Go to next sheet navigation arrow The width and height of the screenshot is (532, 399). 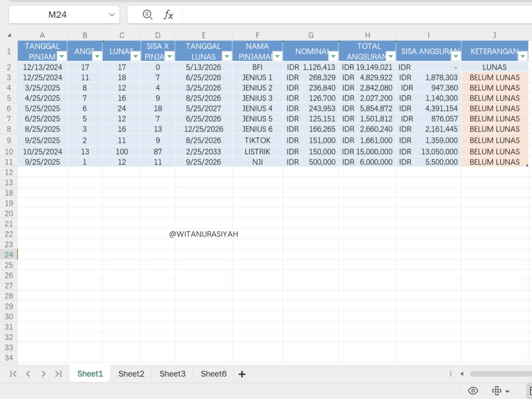(44, 374)
